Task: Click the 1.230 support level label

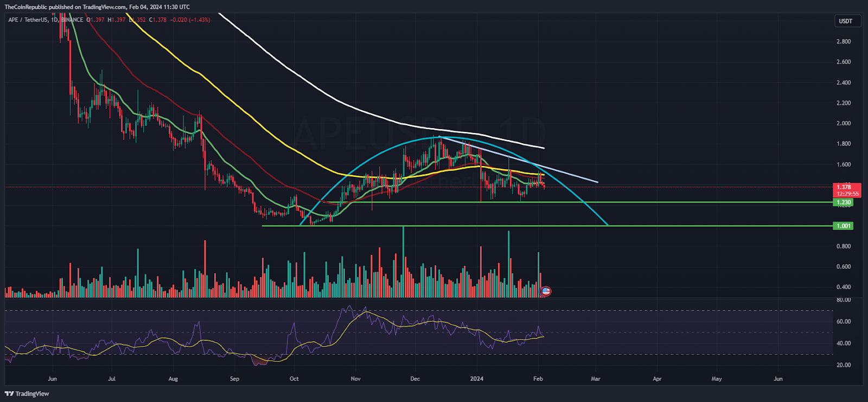Action: coord(844,202)
